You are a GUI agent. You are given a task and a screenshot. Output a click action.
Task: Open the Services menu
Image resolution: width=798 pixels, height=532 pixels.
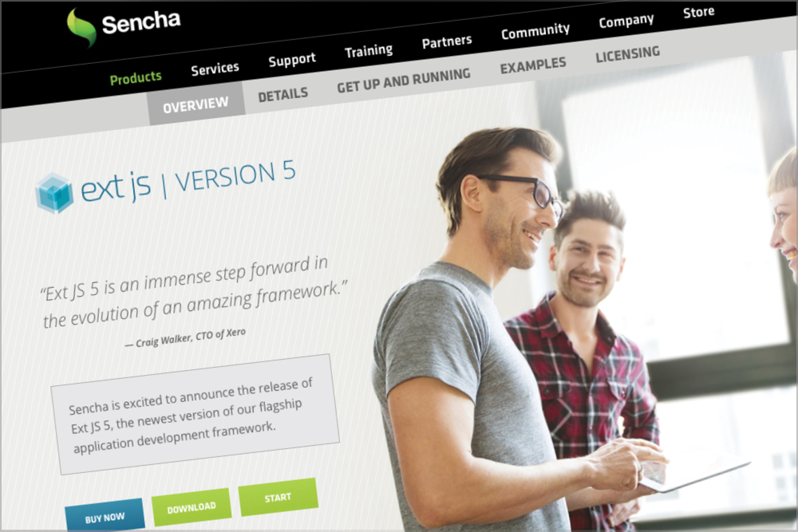click(215, 68)
